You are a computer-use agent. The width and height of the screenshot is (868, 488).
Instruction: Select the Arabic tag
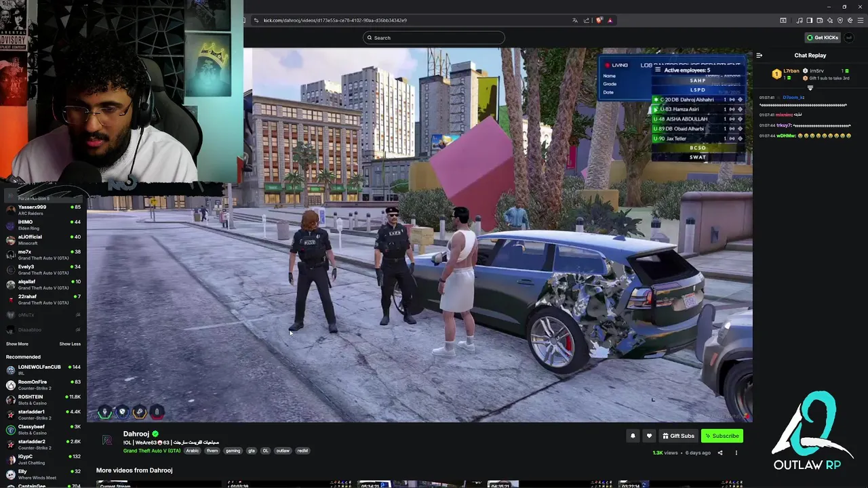coord(193,451)
